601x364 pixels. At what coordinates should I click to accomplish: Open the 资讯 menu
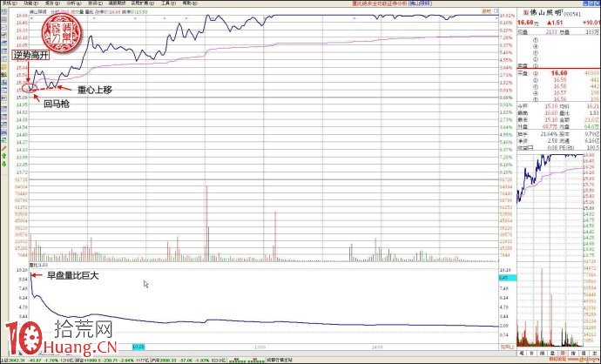tap(94, 3)
